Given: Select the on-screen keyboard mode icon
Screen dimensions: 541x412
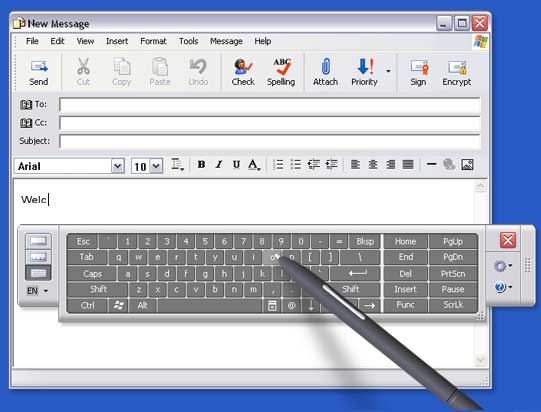Looking at the screenshot, I should 38,273.
